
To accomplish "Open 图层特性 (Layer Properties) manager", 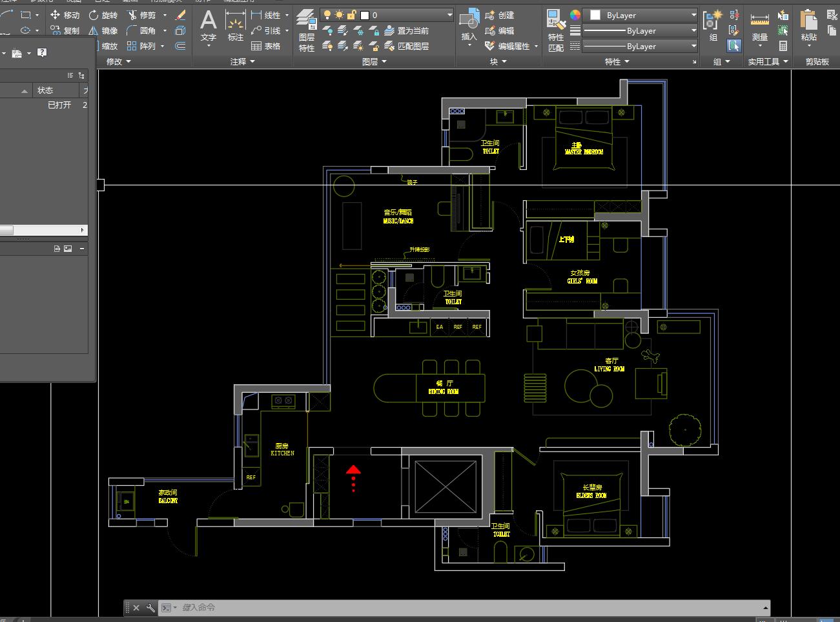I will (x=307, y=31).
